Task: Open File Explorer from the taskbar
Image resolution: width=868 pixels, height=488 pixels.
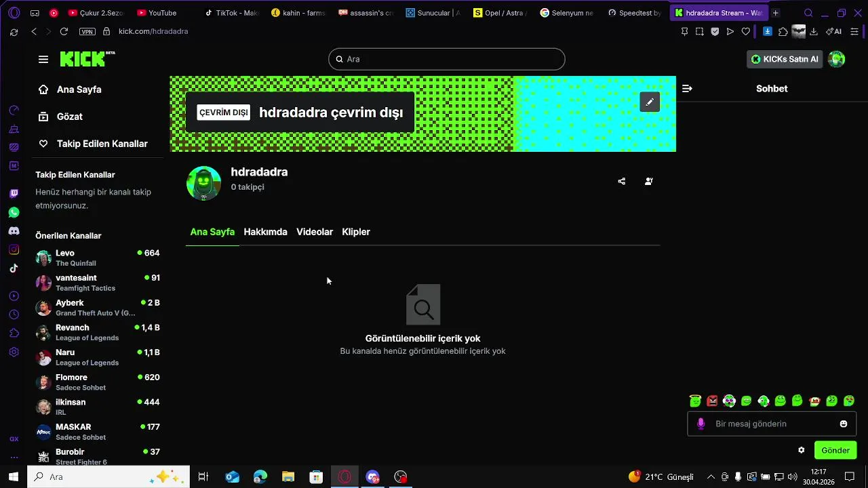Action: click(x=288, y=476)
